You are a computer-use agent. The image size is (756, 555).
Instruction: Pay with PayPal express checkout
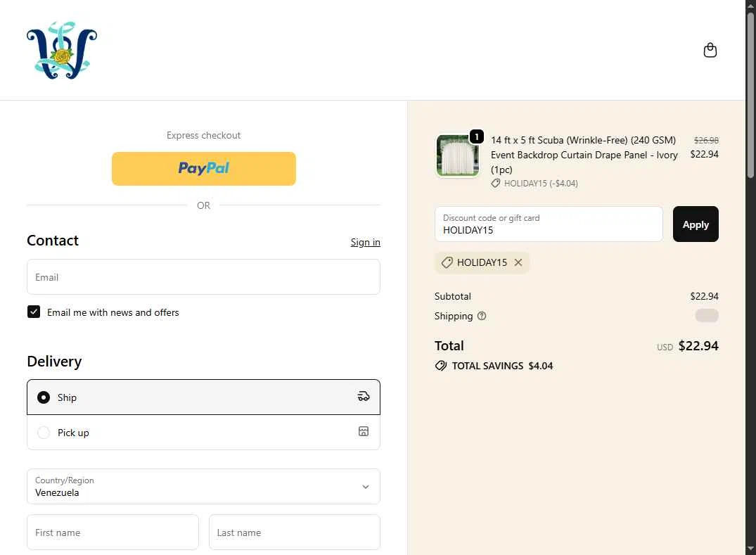point(203,169)
